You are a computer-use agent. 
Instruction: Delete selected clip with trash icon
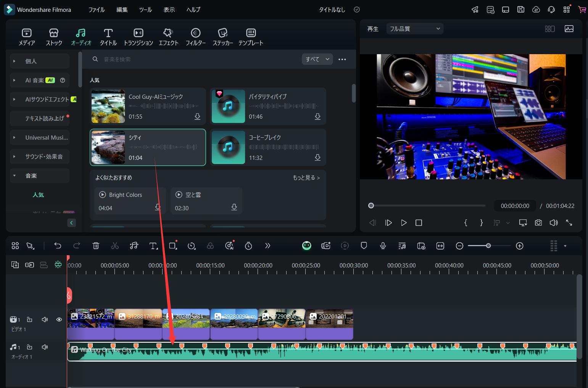(x=96, y=246)
